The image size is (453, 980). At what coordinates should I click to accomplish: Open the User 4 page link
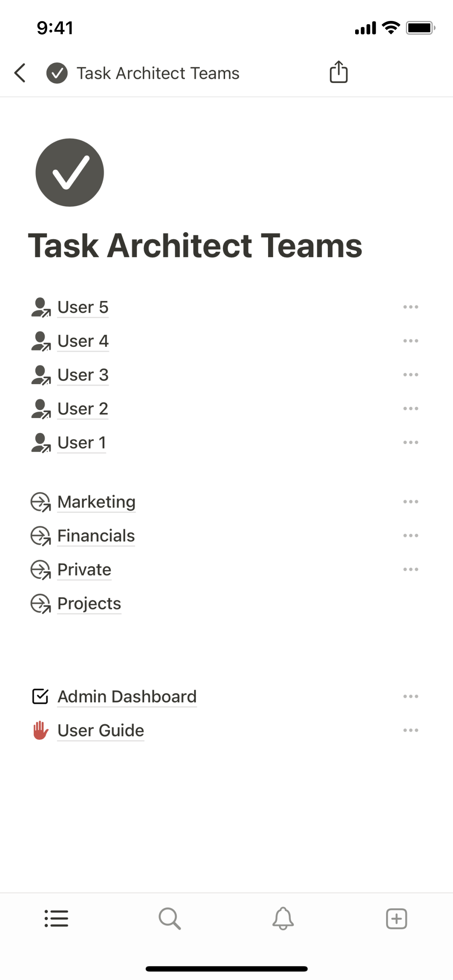pyautogui.click(x=83, y=341)
